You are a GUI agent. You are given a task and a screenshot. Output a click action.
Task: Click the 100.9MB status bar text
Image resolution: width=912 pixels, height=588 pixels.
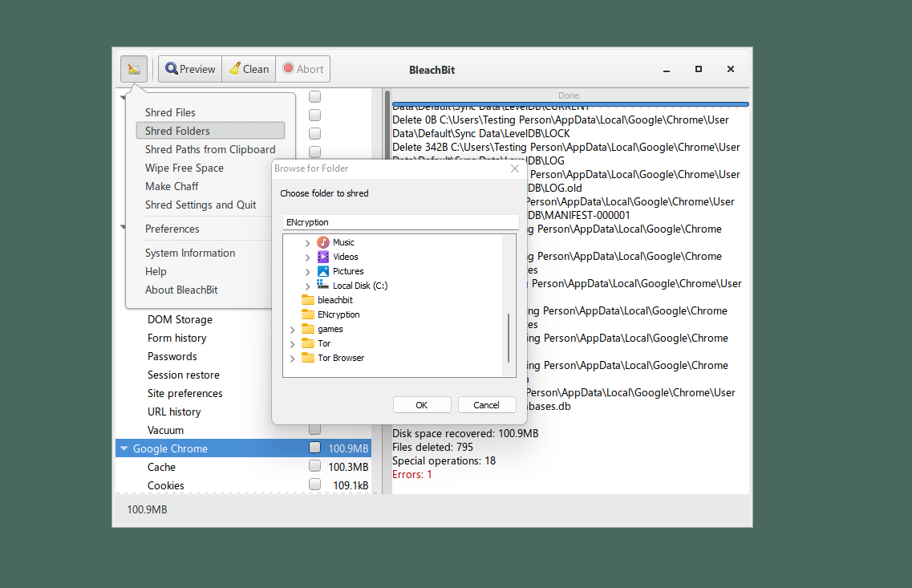tap(147, 509)
